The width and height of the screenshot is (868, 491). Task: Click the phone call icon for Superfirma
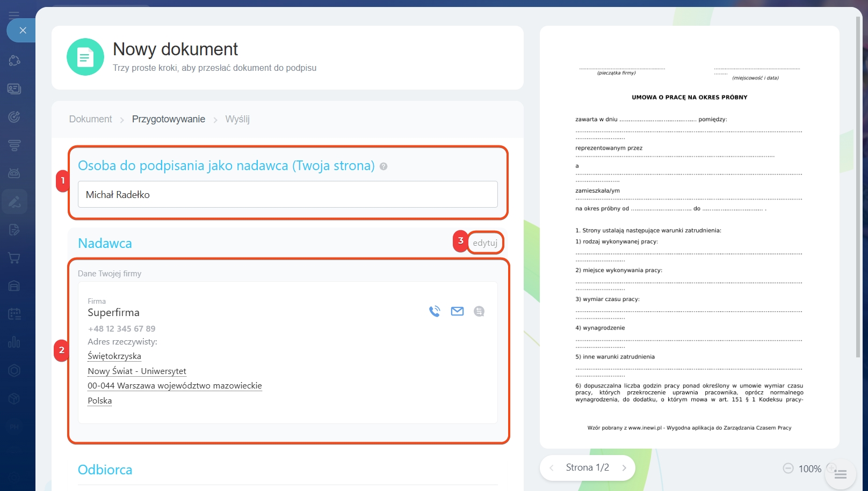click(435, 311)
